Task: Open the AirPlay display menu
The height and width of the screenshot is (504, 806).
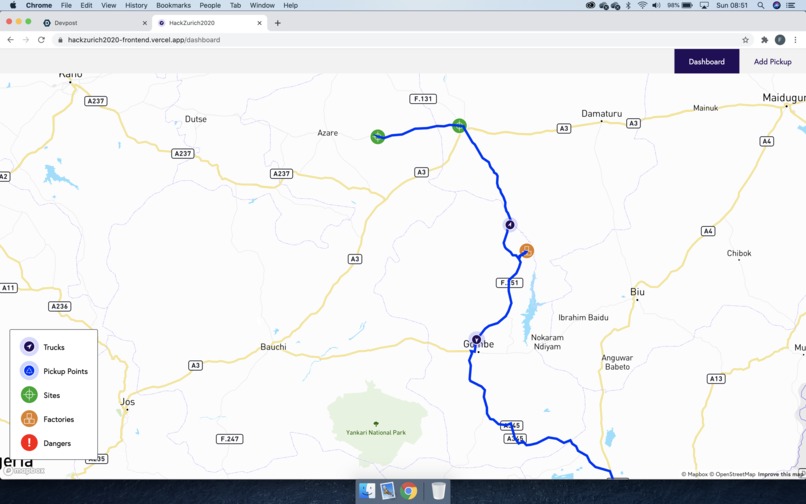Action: coord(704,5)
